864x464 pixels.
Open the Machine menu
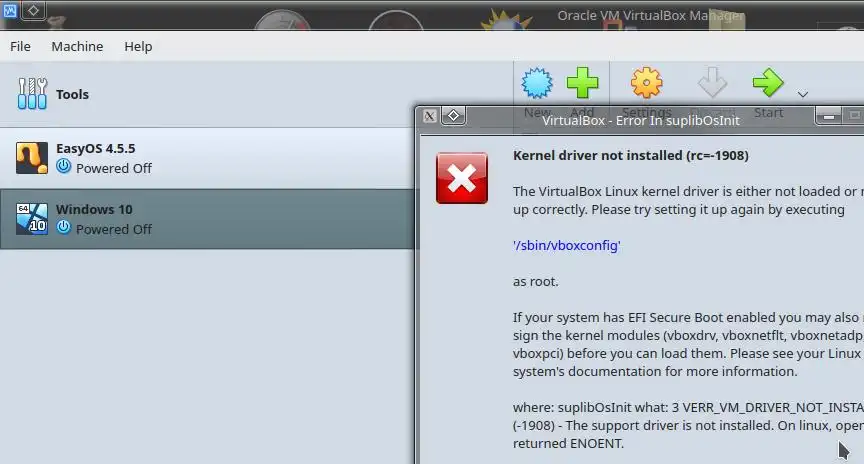77,46
